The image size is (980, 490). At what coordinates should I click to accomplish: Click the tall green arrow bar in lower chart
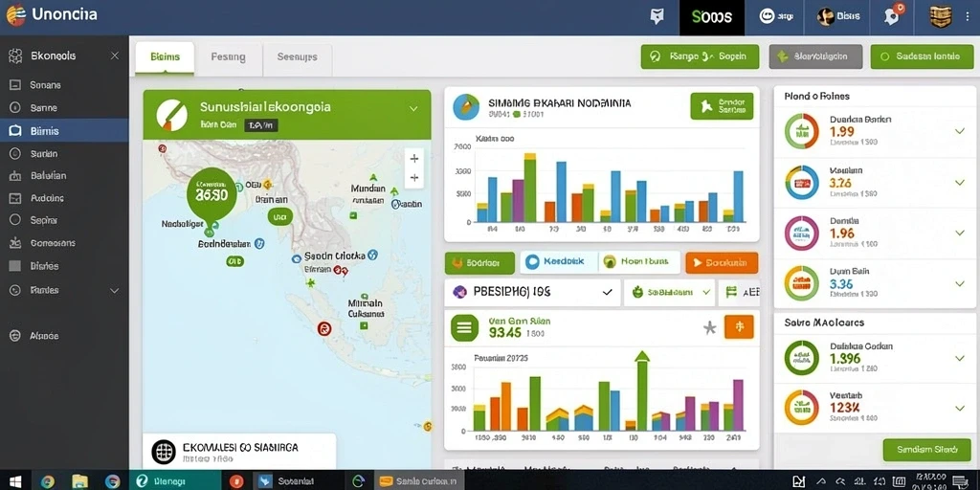642,390
